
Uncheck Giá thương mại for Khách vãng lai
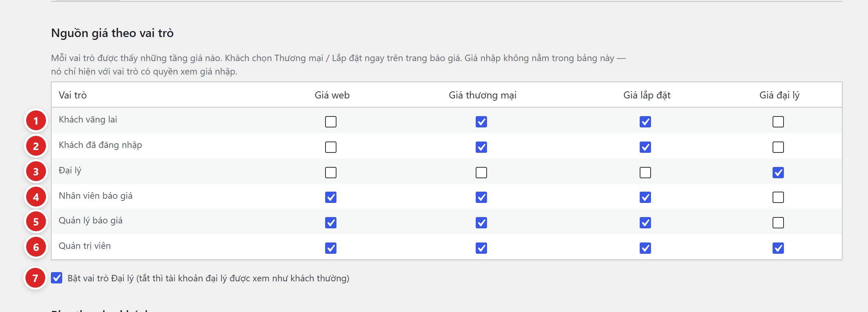481,122
